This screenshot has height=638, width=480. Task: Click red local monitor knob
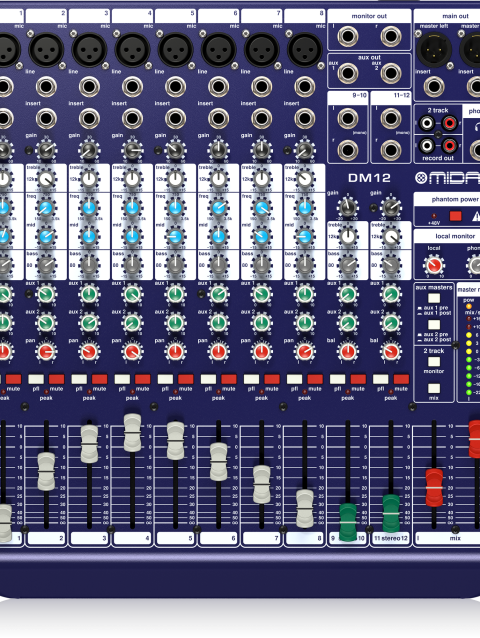click(x=434, y=266)
